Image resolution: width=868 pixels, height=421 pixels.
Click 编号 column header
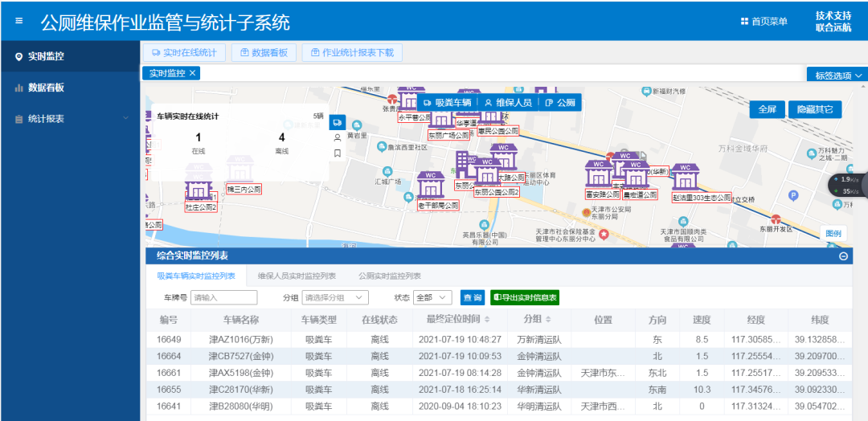pos(168,320)
